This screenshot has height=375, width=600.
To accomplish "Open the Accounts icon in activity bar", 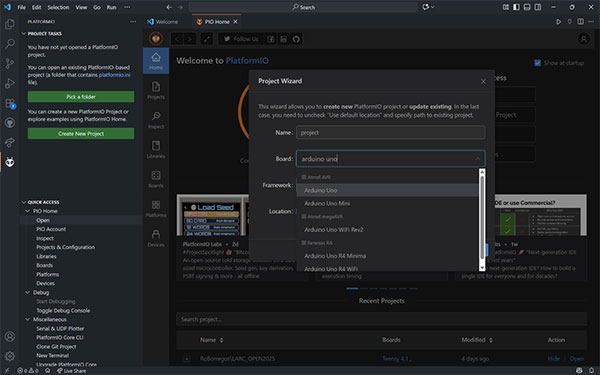I will (10, 336).
